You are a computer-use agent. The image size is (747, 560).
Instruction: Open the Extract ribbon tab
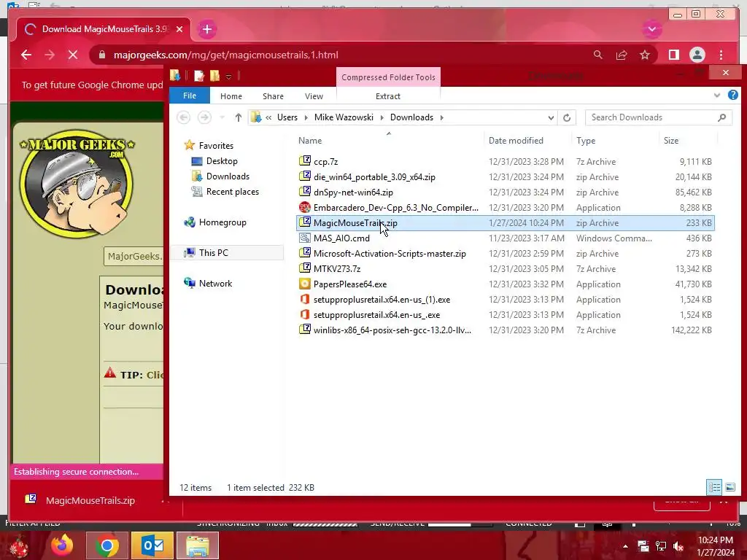[388, 96]
